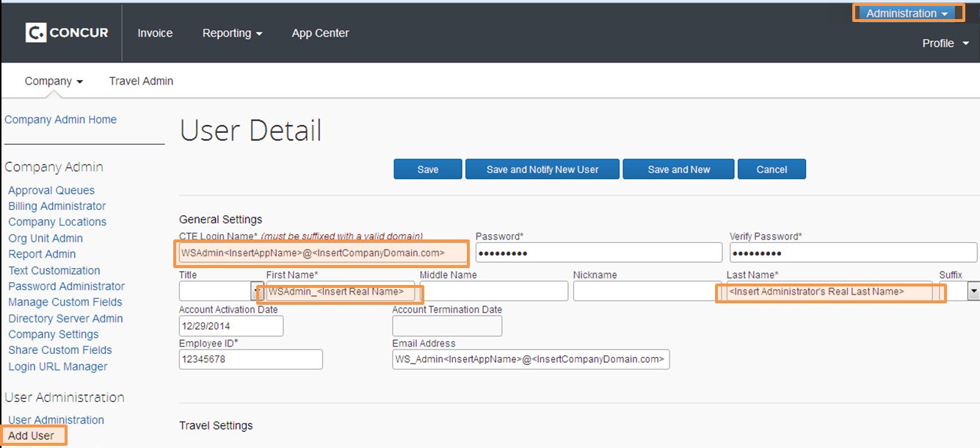The height and width of the screenshot is (448, 980).
Task: Click the Account Activation Date field
Action: (x=231, y=325)
